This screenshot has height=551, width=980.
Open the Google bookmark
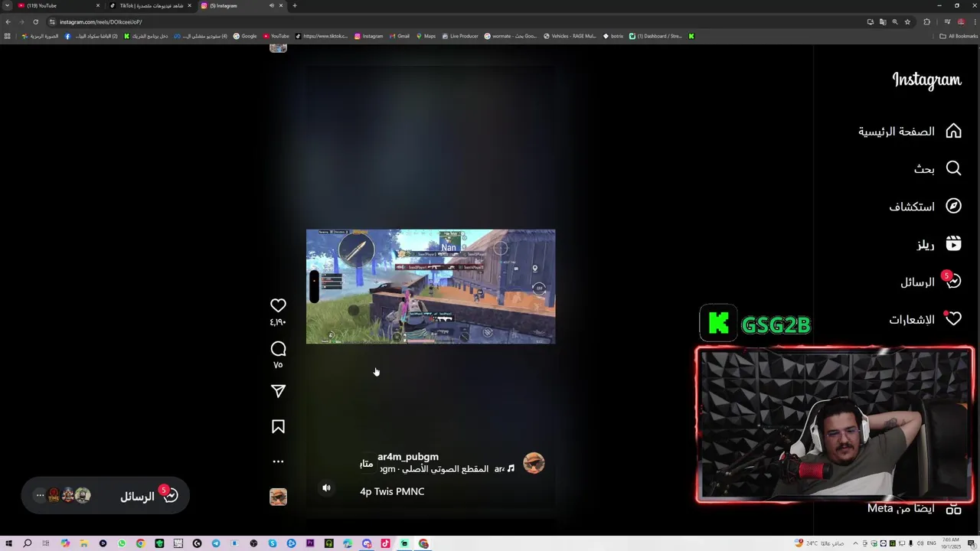point(245,36)
